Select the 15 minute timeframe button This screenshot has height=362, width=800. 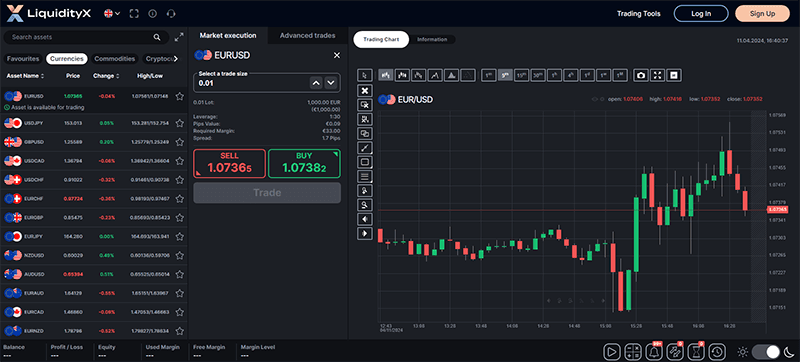point(521,75)
